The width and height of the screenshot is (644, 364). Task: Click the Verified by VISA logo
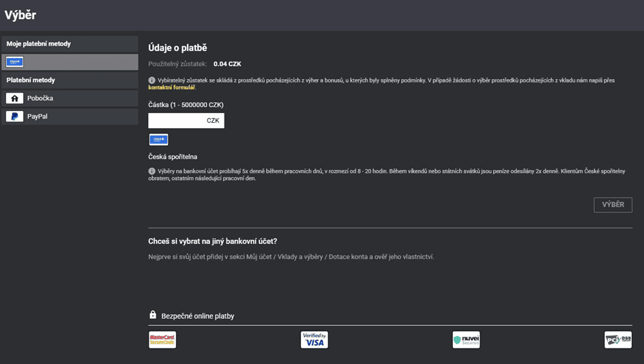click(x=314, y=339)
